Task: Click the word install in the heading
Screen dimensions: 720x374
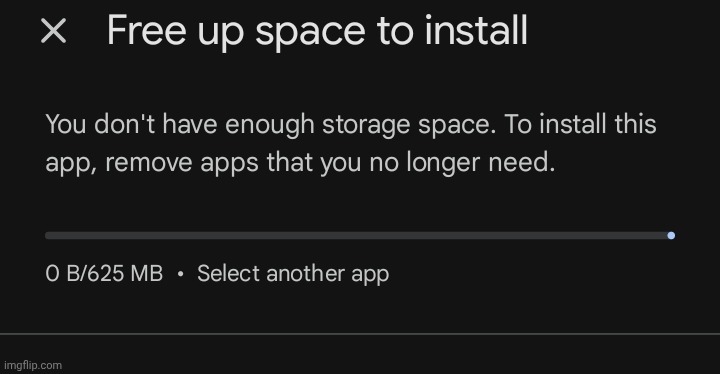Action: (x=476, y=30)
